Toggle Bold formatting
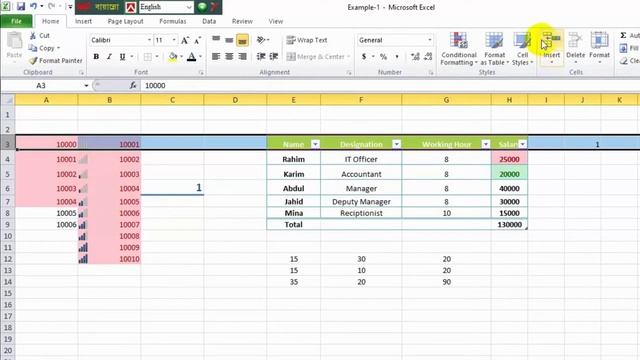The width and height of the screenshot is (640, 360). [96, 57]
